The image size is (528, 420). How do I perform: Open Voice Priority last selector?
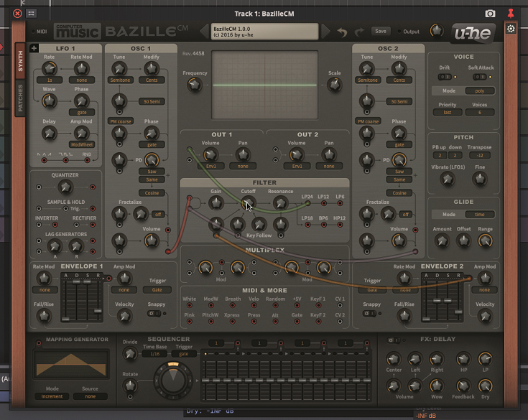[x=447, y=113]
